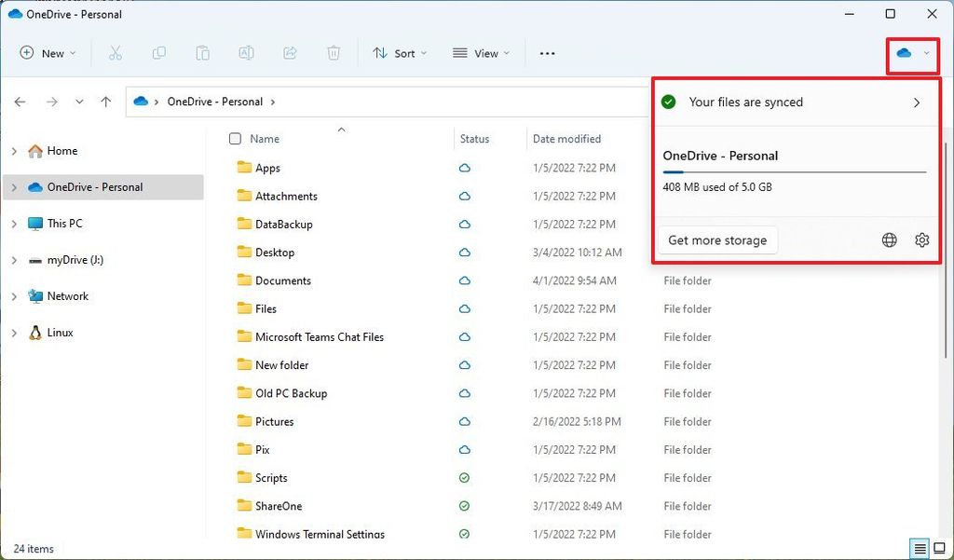This screenshot has height=560, width=954.
Task: Select the Rename icon in the toolbar
Action: point(246,53)
